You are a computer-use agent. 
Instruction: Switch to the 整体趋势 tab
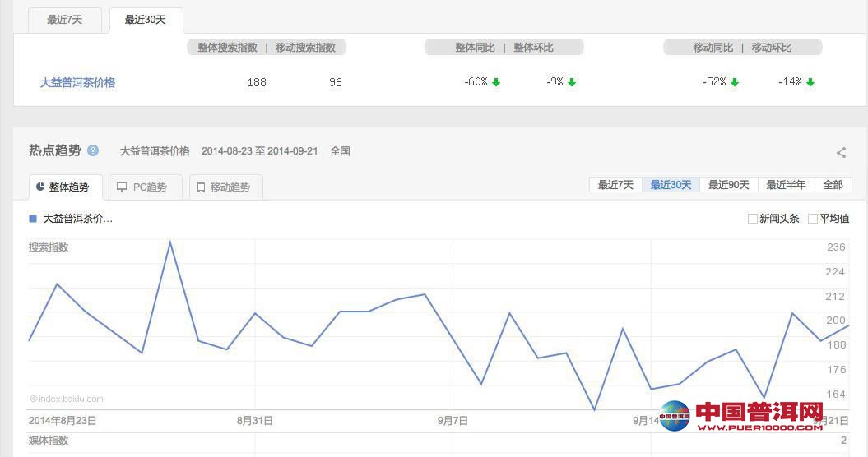coord(65,187)
